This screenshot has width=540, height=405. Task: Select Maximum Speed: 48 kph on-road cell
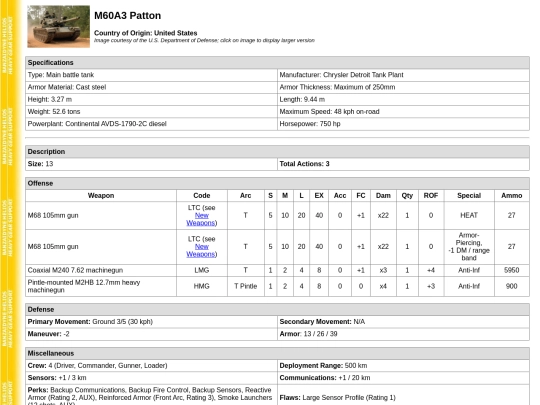pos(403,112)
